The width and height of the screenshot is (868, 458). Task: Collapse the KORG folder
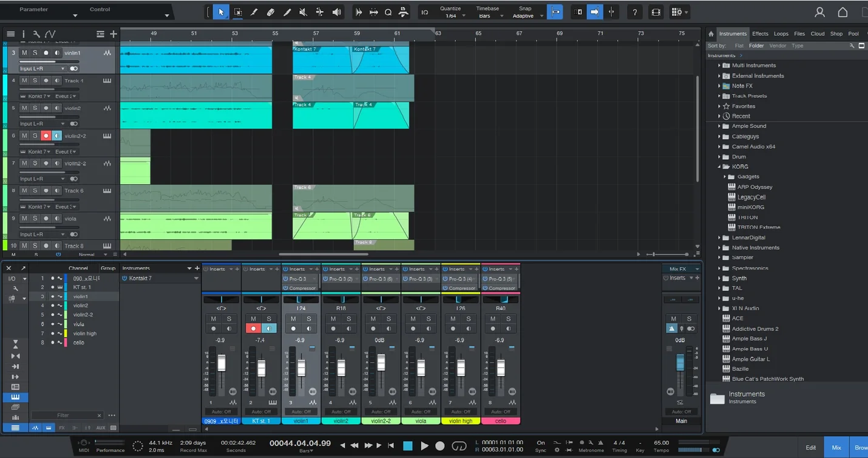pos(719,166)
